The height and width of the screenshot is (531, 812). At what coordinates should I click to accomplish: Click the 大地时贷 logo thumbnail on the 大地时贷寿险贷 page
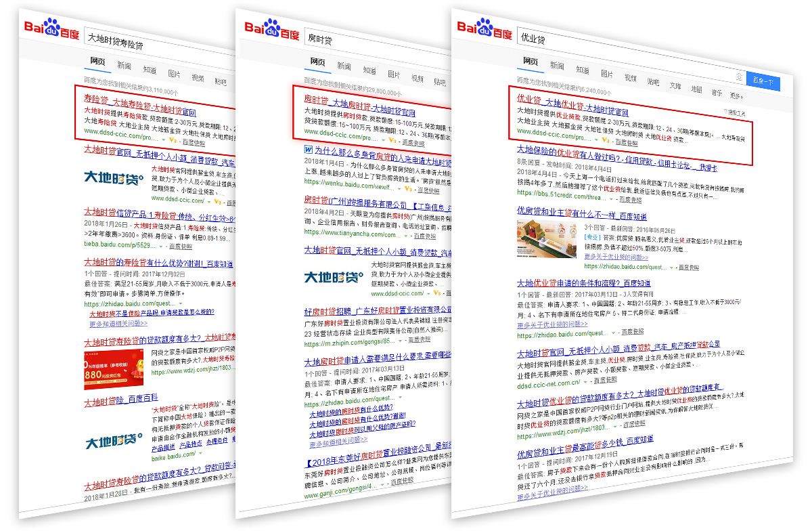(114, 178)
